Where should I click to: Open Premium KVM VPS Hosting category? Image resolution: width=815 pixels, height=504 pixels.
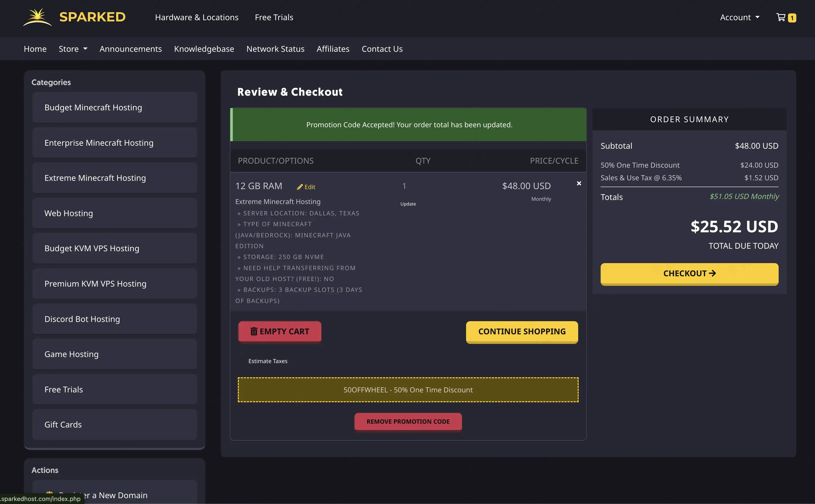[115, 284]
